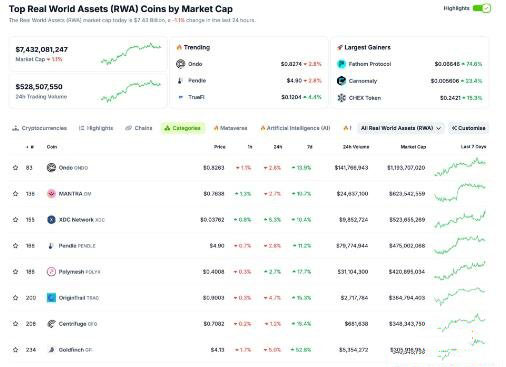Open Pendle in the Trending list
This screenshot has height=367, width=506.
pyautogui.click(x=197, y=80)
